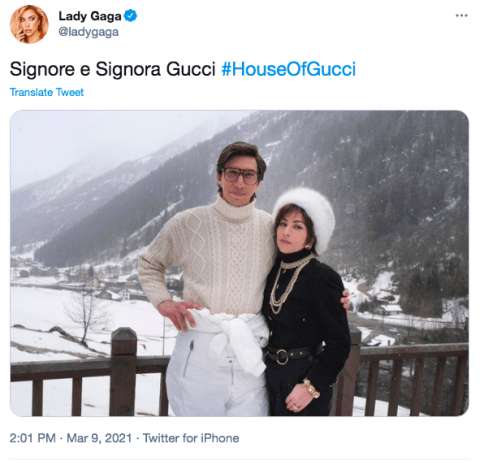Open the #HouseOfGucci hashtag
480x461 pixels.
(289, 69)
